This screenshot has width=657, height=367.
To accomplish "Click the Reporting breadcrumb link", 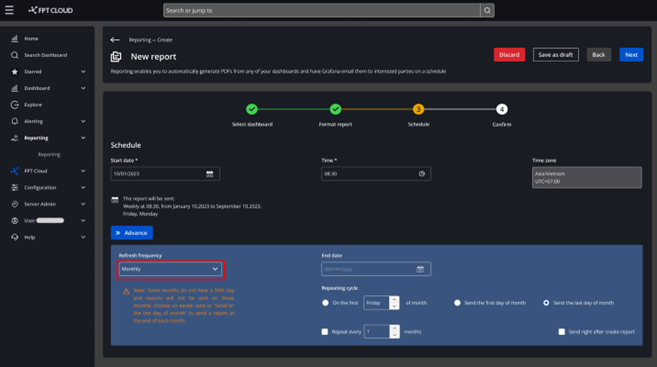I will [x=140, y=40].
